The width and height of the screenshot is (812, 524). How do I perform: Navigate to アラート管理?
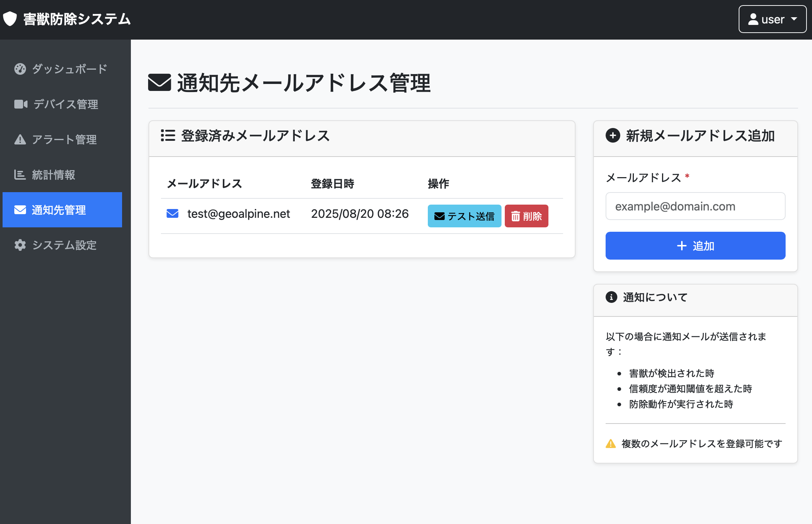click(62, 139)
